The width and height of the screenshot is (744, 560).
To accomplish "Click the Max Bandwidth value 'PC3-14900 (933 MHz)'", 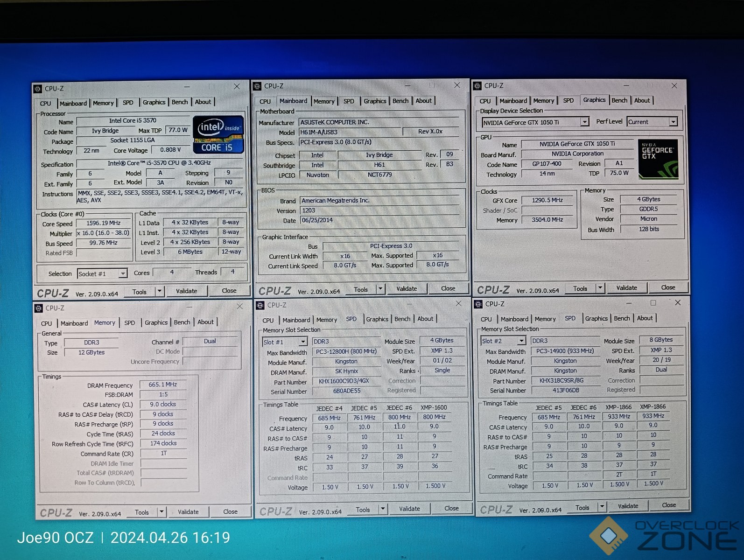I will tap(565, 351).
